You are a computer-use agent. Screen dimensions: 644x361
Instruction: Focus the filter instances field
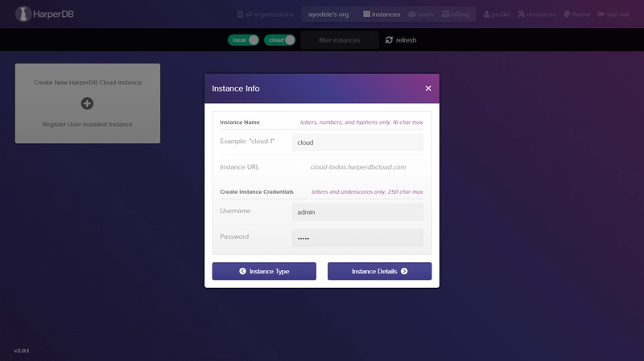tap(339, 40)
